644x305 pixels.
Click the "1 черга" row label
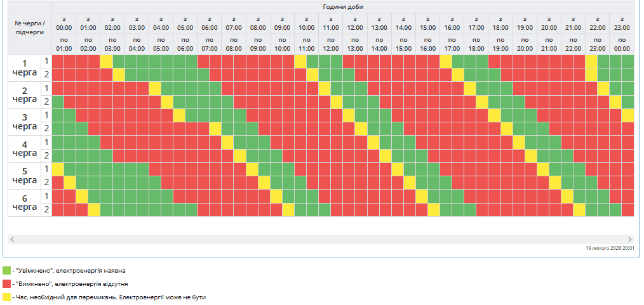pos(25,68)
